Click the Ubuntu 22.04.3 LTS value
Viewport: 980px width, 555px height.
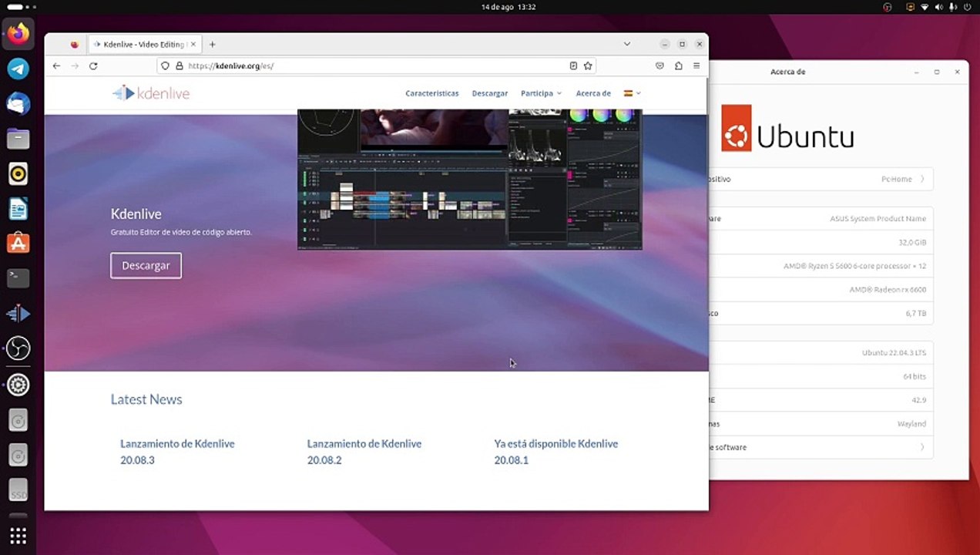tap(894, 353)
